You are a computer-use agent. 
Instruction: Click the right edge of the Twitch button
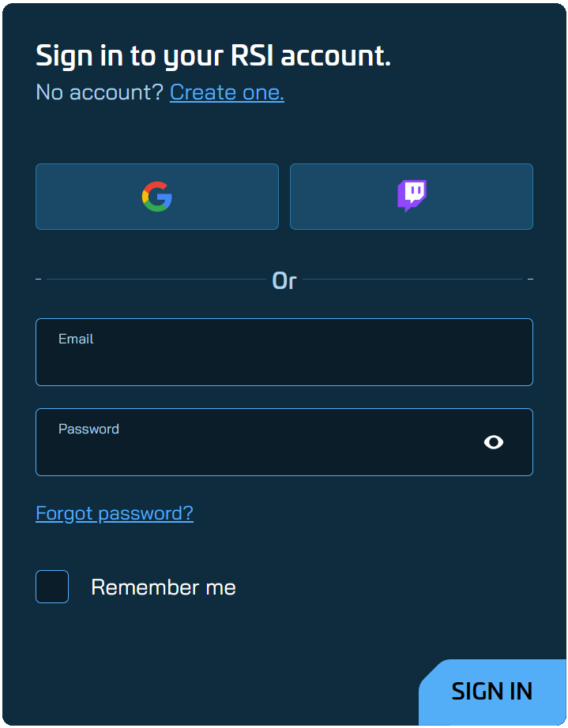tap(528, 197)
